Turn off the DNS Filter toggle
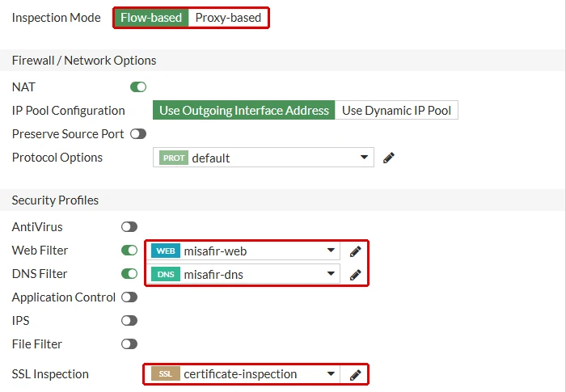This screenshot has width=566, height=392. pyautogui.click(x=129, y=274)
